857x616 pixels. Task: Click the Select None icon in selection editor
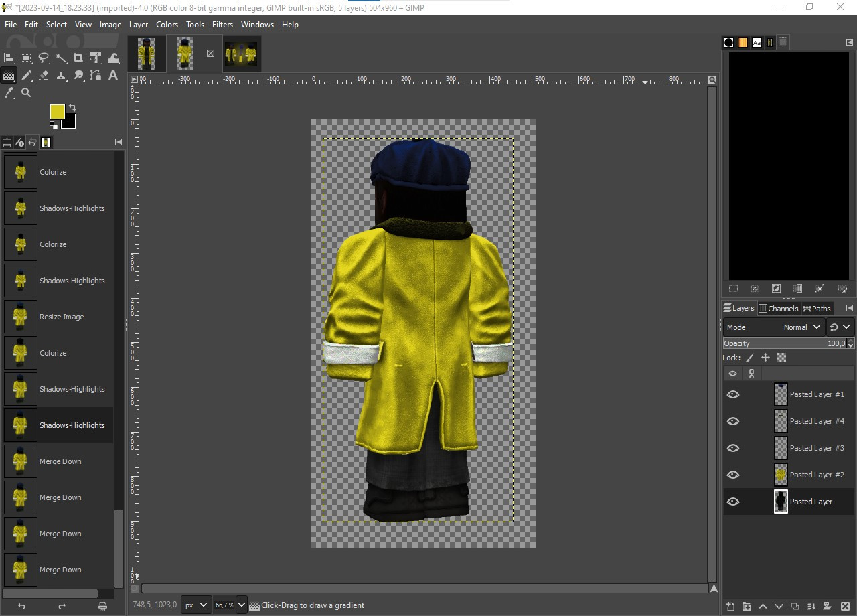pyautogui.click(x=755, y=289)
